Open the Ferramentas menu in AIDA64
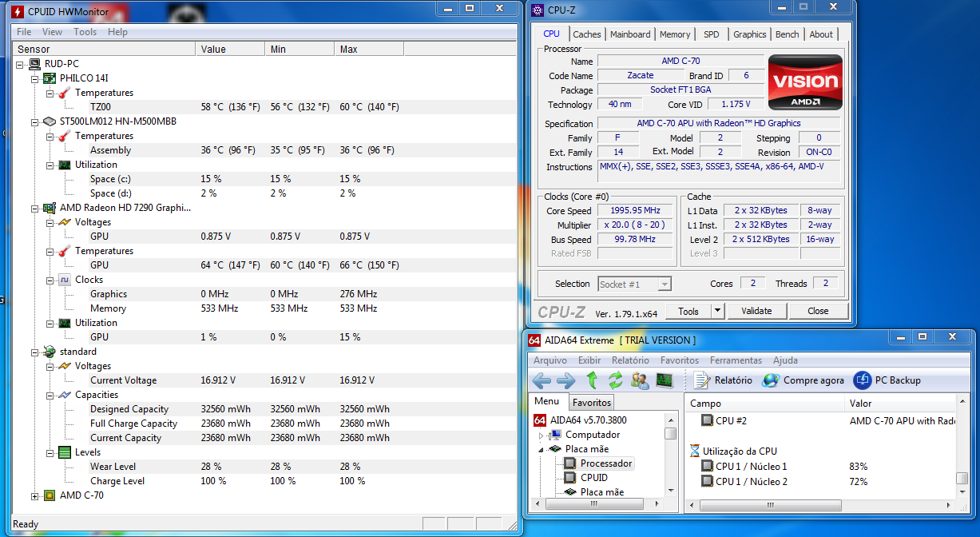Screen dimensions: 980x537 click(736, 360)
